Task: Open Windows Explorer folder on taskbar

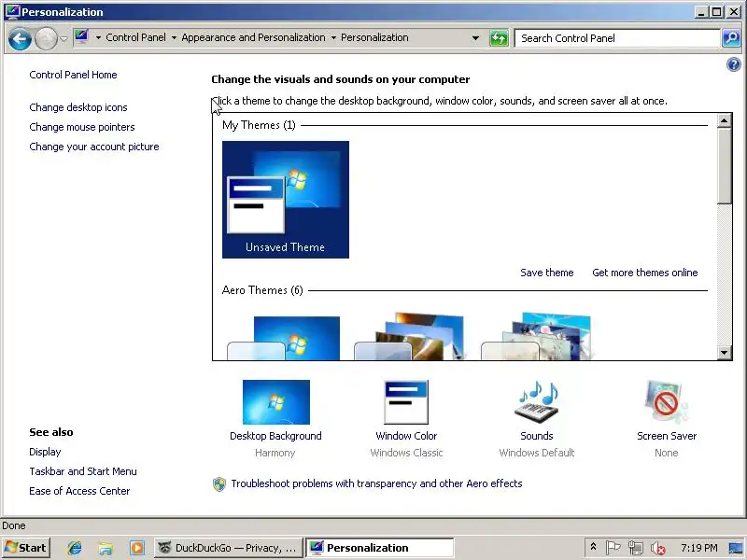Action: click(106, 548)
